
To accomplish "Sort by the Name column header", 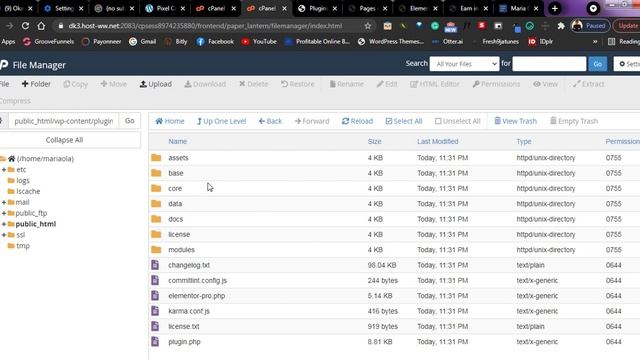I will (178, 141).
